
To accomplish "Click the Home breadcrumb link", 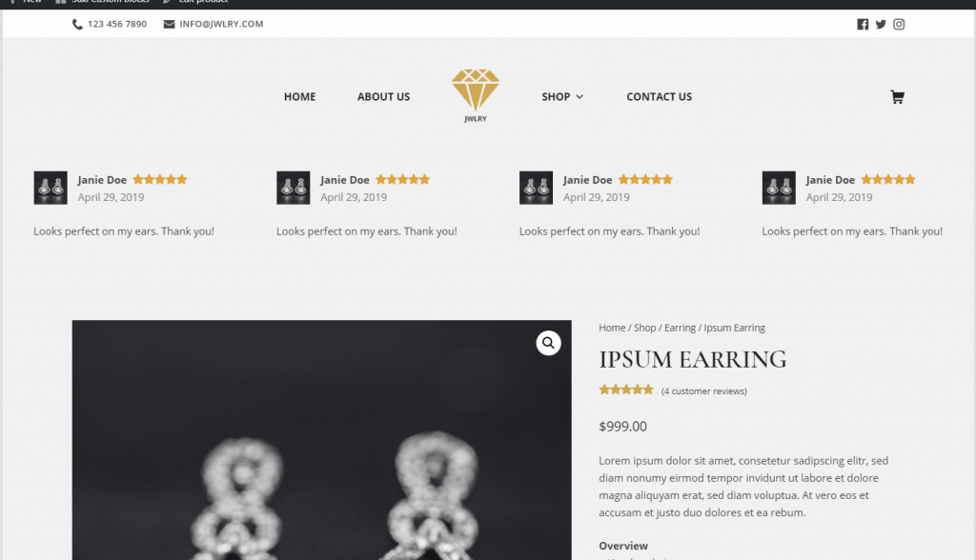I will point(612,328).
